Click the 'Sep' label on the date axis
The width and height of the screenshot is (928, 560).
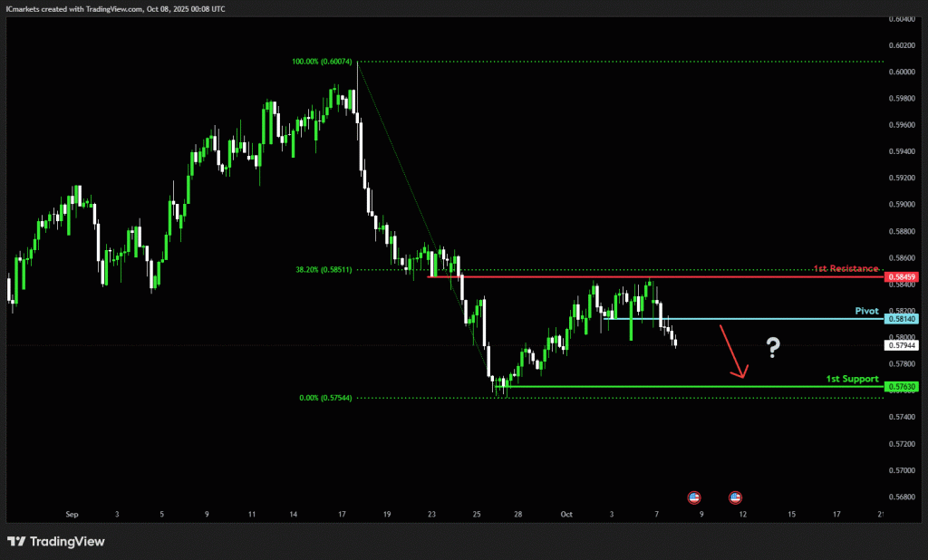(x=72, y=514)
